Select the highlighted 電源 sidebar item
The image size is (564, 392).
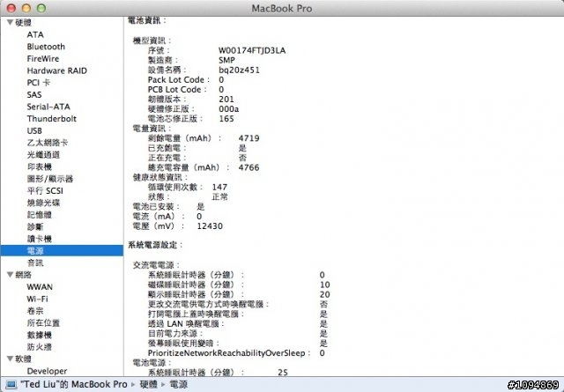coord(62,251)
